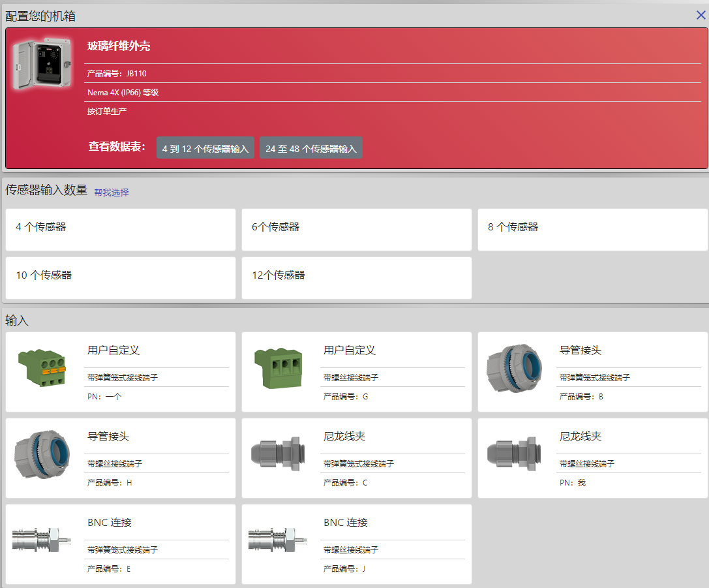Click the 帮我选择 help link
Screen dimensions: 709x588
[112, 193]
